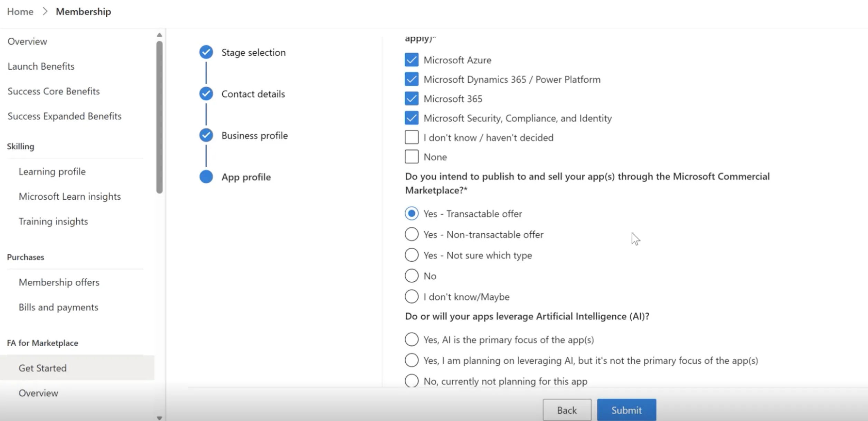
Task: Select Yes - Transactable offer radio
Action: pos(412,214)
